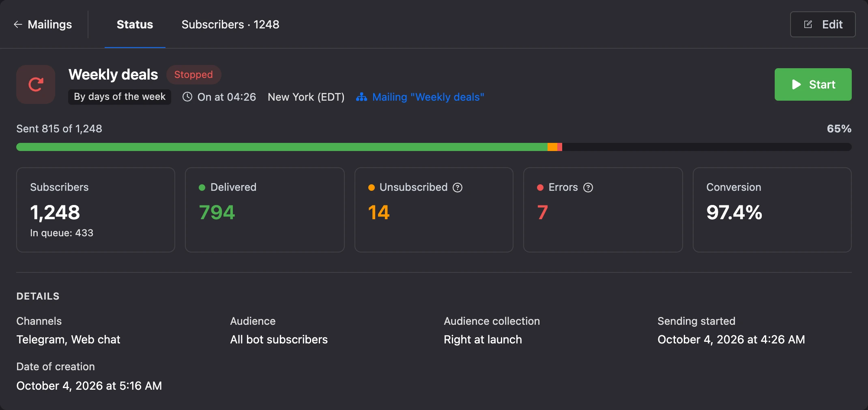Click the back arrow next to Mailings
868x410 pixels.
pos(18,24)
